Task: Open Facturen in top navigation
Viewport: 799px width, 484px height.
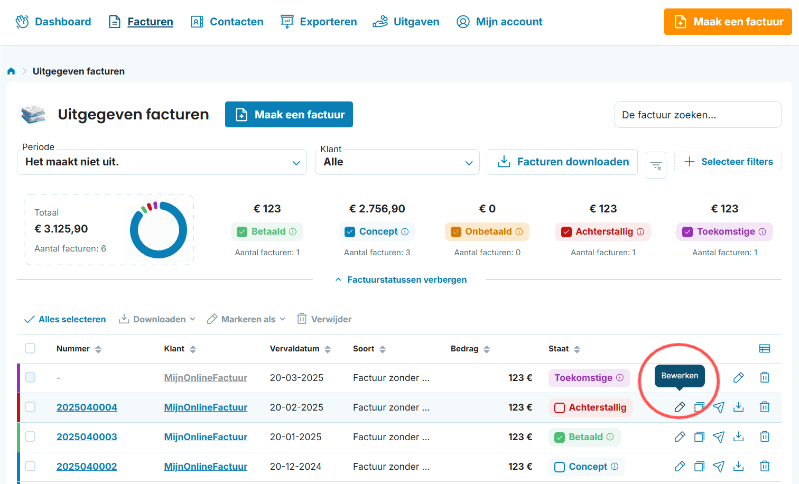Action: point(141,22)
